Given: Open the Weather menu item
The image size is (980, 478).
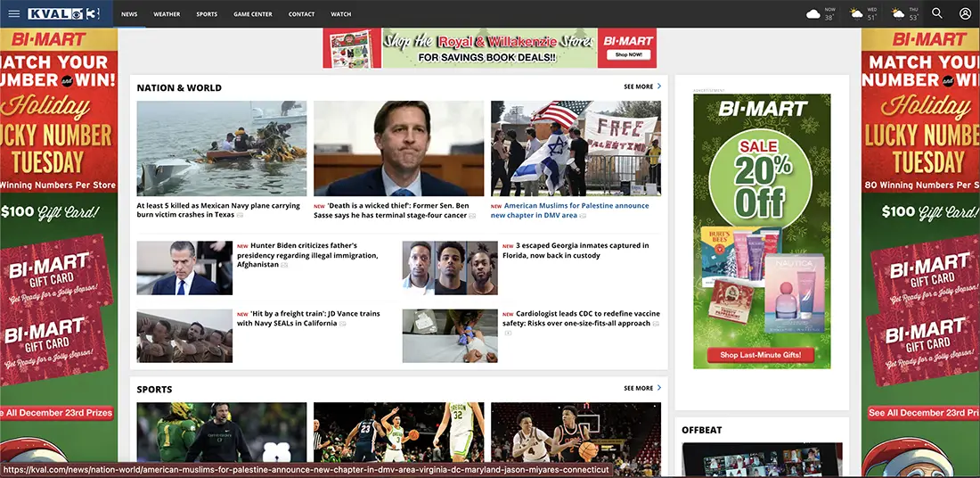Looking at the screenshot, I should [x=167, y=13].
